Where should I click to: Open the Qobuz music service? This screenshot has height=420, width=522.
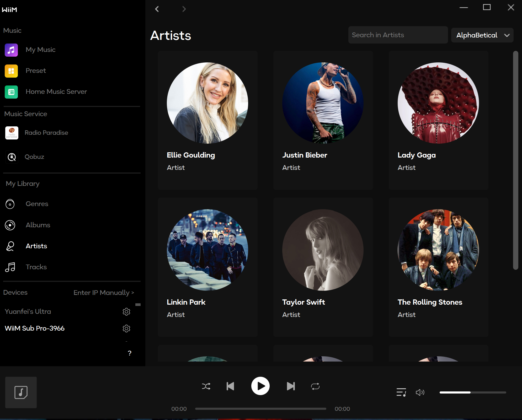tap(34, 157)
